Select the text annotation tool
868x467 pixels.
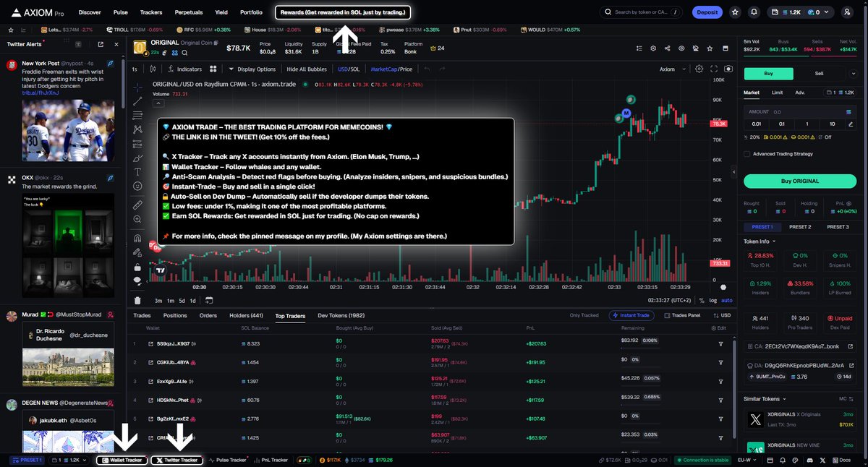click(x=137, y=172)
